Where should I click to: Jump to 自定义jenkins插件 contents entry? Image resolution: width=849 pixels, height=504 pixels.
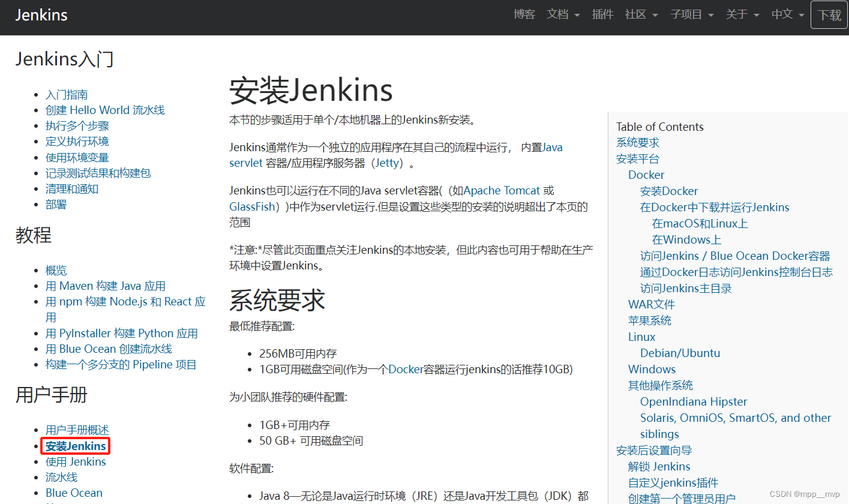673,482
